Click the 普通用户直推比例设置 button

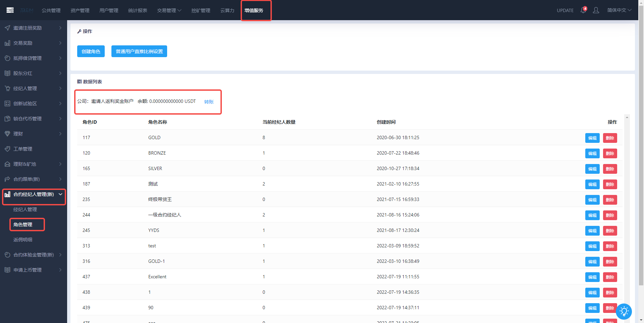pos(139,51)
